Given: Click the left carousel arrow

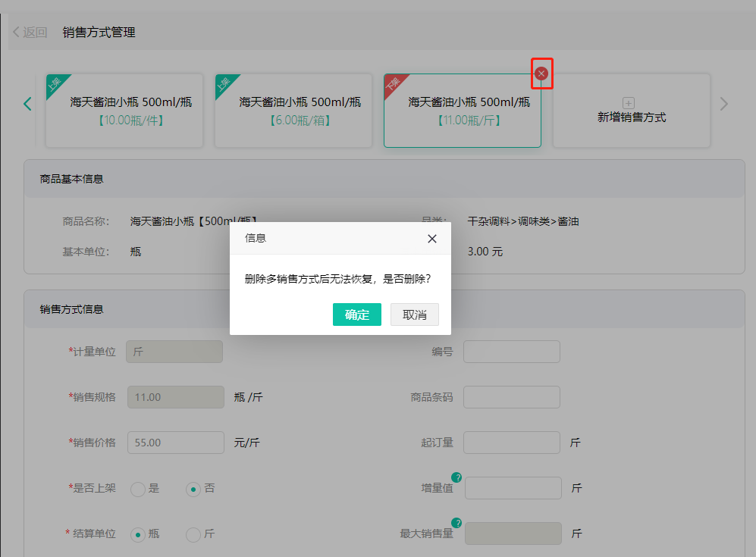Looking at the screenshot, I should (27, 103).
